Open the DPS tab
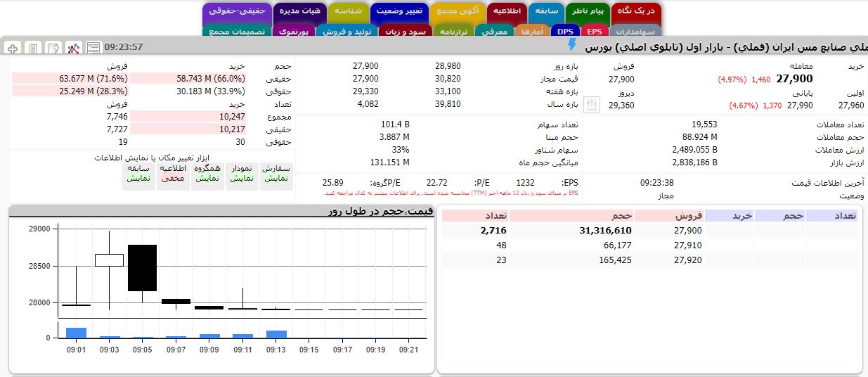 566,32
